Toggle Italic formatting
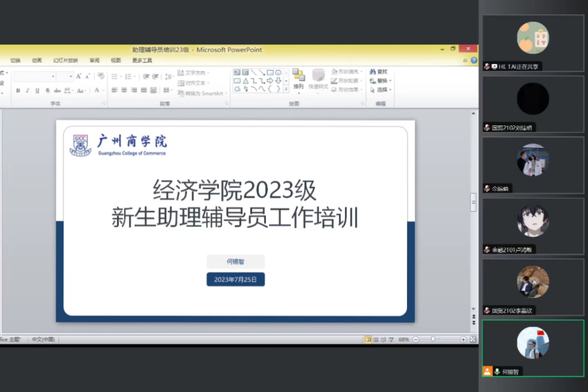The width and height of the screenshot is (588, 392). click(x=27, y=90)
